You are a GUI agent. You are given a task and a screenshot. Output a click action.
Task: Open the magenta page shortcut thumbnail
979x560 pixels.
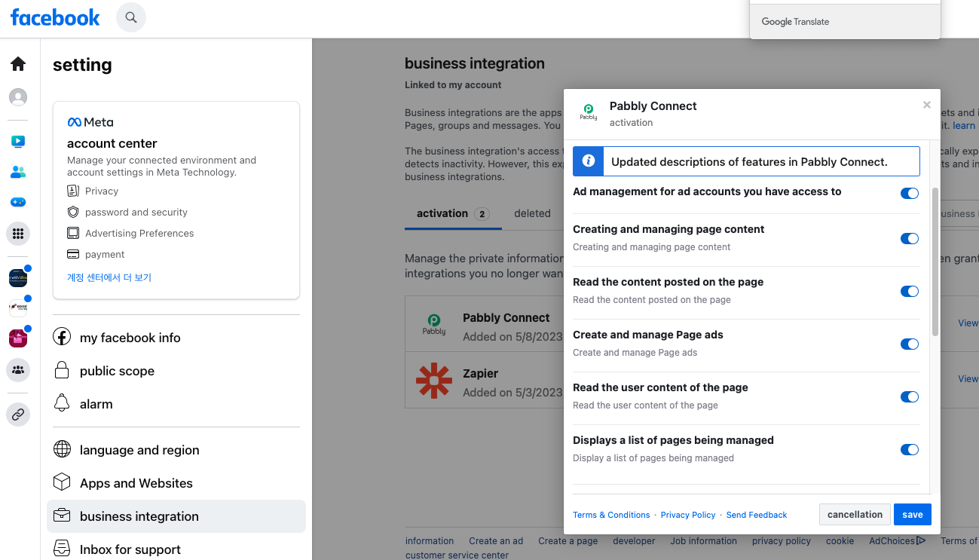coord(18,338)
